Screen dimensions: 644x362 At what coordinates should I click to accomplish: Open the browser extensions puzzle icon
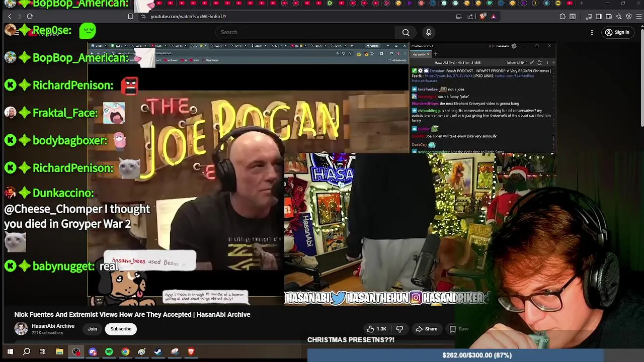[x=562, y=17]
